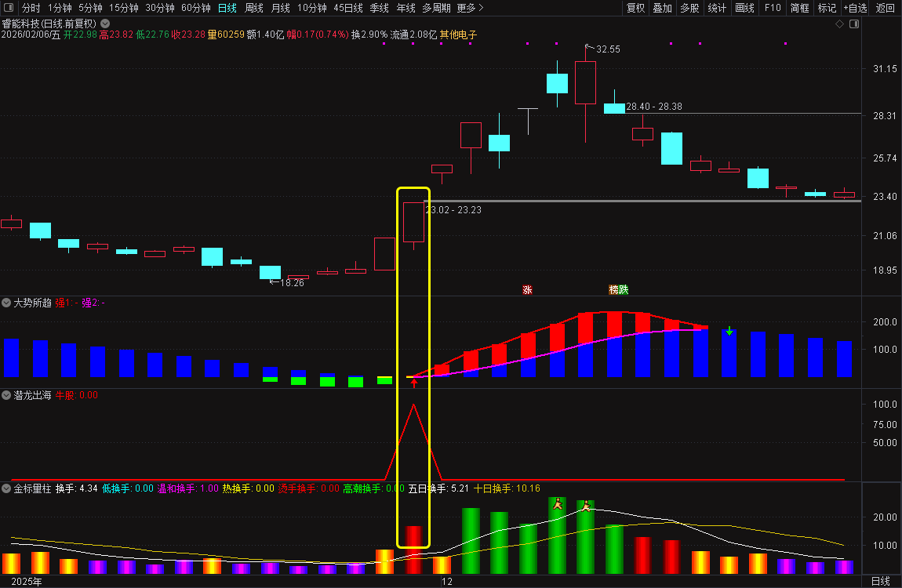
Task: Click the 叠加 overlay button
Action: (662, 8)
